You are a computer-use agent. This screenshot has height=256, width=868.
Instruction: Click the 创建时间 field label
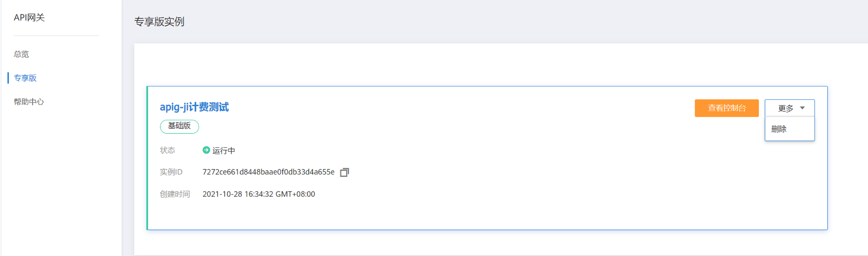(174, 194)
